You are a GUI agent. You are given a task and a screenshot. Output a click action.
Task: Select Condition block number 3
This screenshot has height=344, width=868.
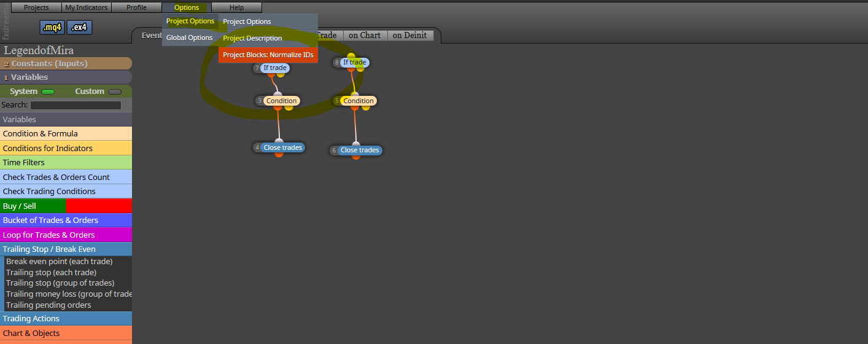282,101
